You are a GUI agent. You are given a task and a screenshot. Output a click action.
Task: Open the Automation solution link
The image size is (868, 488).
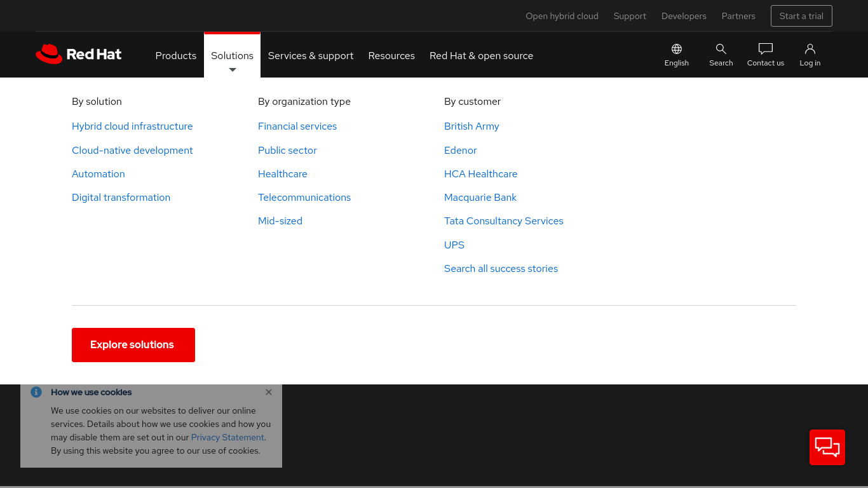98,174
